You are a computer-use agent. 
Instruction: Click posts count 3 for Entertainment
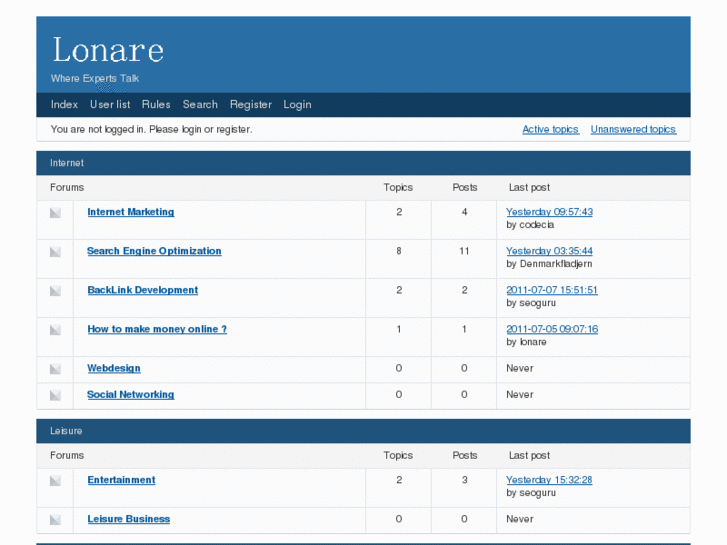coord(464,480)
